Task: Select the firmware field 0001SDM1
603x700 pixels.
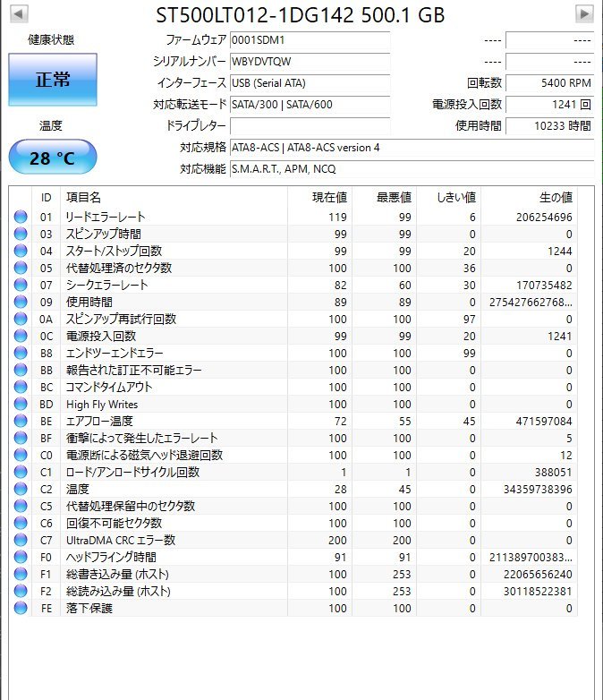Action: click(x=310, y=40)
